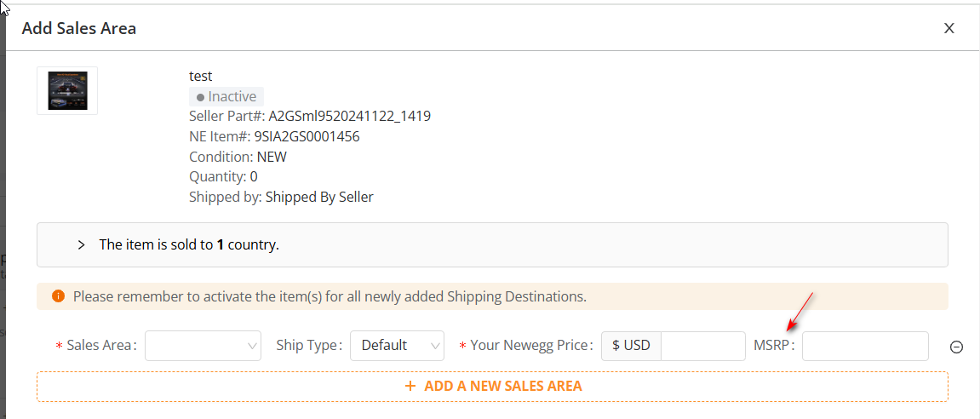Click the activate items reminder banner text

click(330, 296)
